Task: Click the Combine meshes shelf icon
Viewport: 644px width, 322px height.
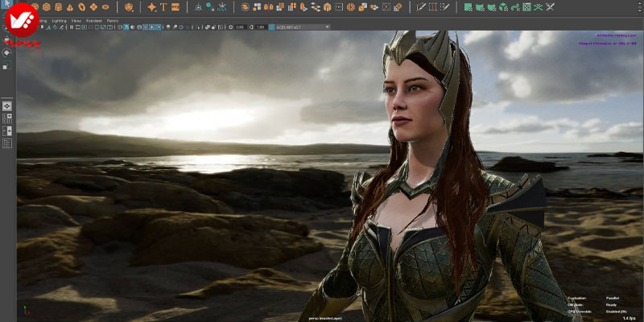Action: click(246, 7)
